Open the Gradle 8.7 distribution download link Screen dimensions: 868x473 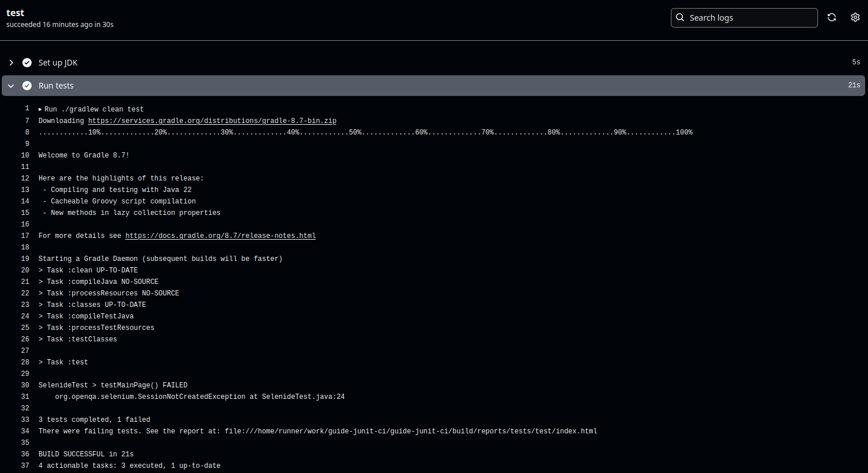212,121
